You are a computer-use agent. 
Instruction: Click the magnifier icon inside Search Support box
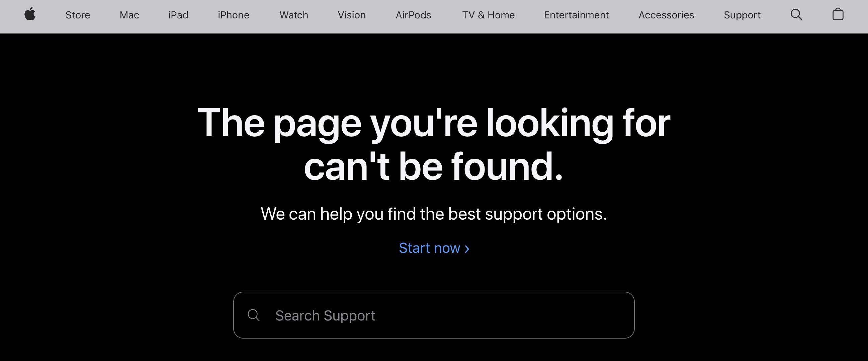point(253,315)
